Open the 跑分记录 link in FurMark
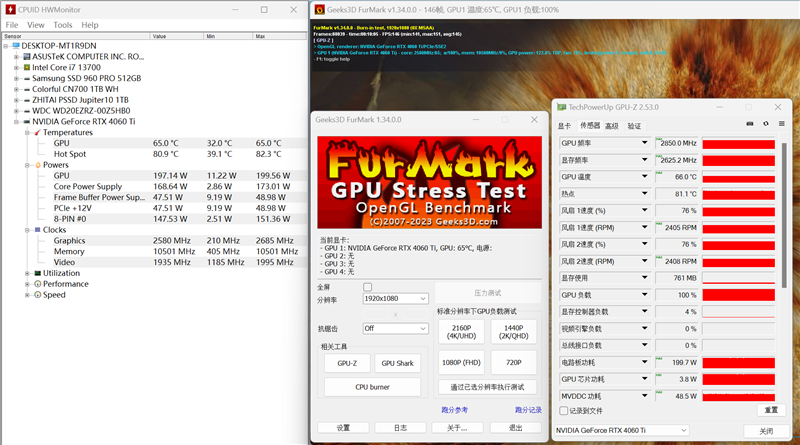Image resolution: width=800 pixels, height=445 pixels. click(x=528, y=410)
